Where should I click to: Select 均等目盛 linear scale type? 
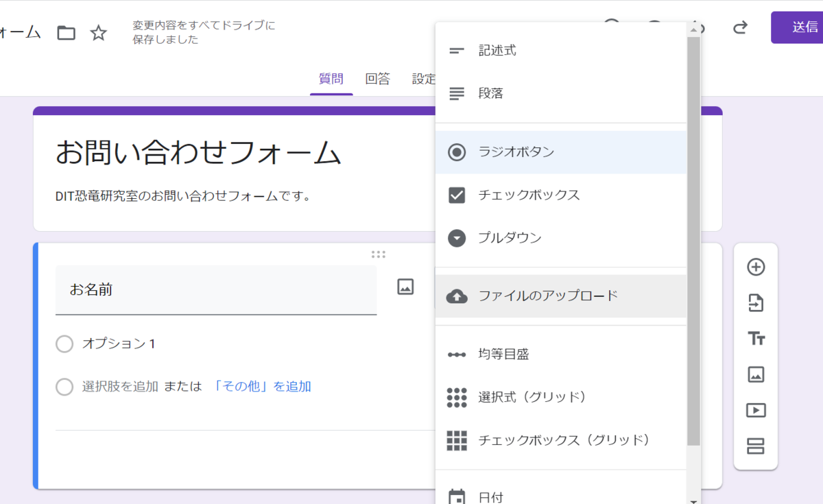[561, 355]
